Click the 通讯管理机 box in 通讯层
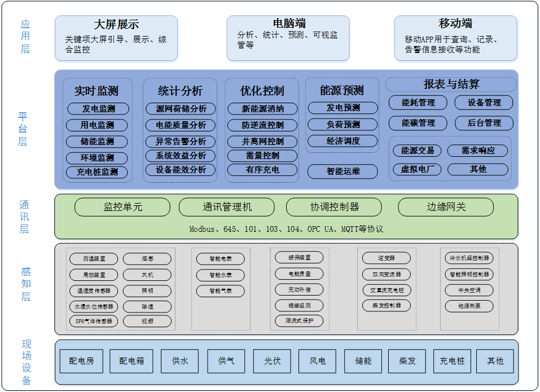This screenshot has height=392, width=540. tap(227, 207)
